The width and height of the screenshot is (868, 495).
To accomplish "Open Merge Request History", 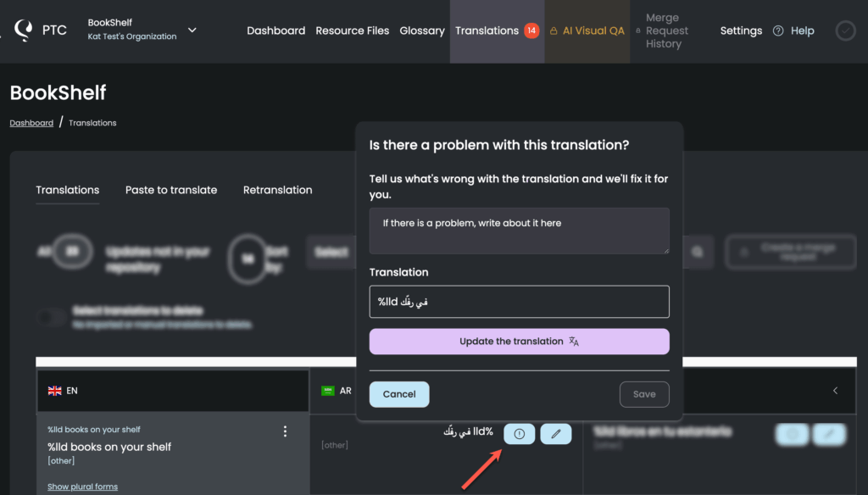I will [x=667, y=31].
